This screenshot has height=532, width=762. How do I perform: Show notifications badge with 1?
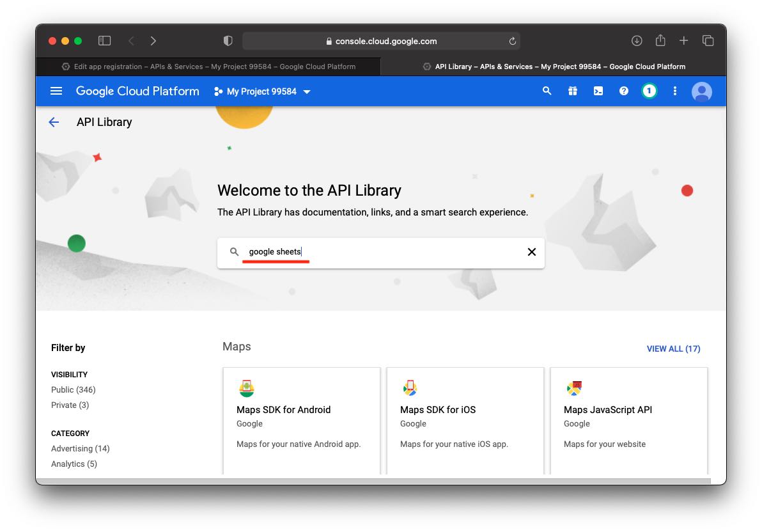[649, 91]
